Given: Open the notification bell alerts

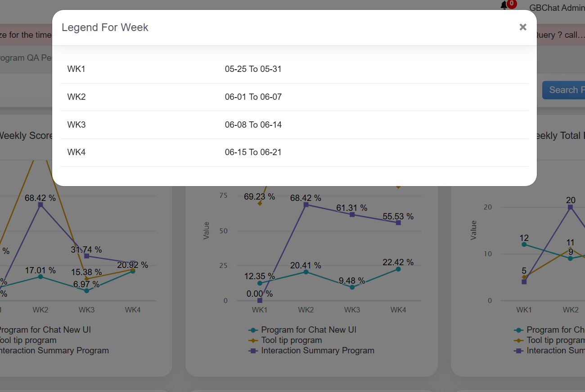Looking at the screenshot, I should (504, 6).
